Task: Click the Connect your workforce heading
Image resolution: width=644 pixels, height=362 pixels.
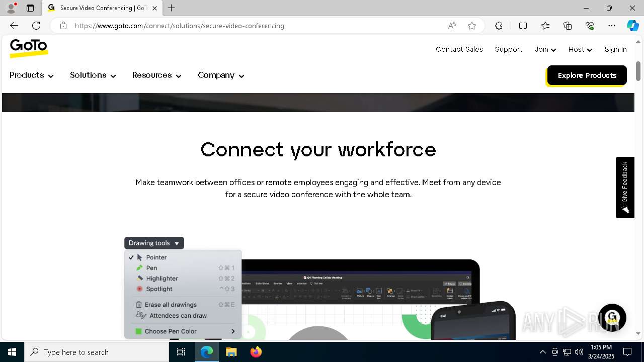Action: [x=318, y=150]
